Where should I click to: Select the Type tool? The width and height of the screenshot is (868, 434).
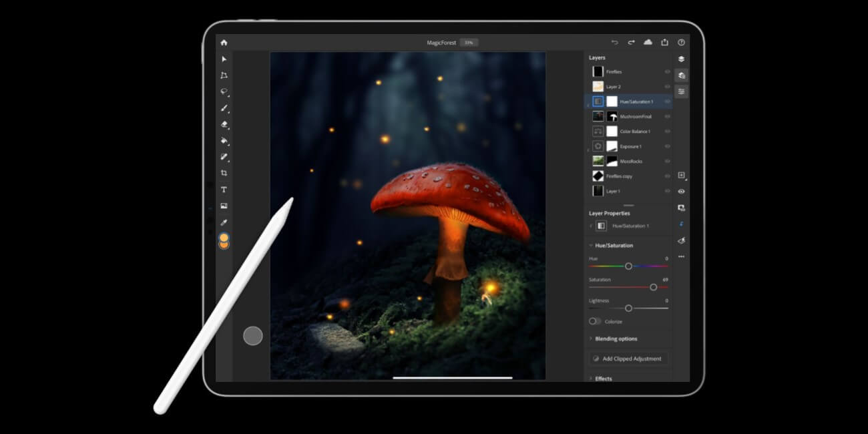224,190
